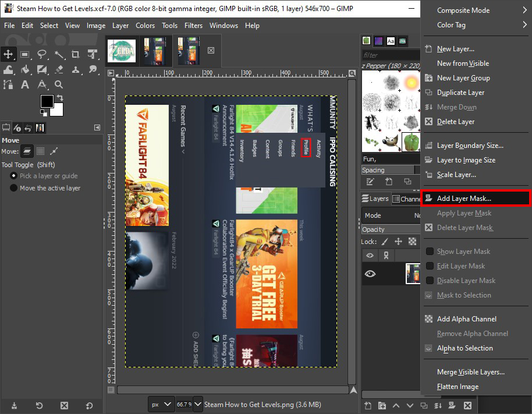Open the zoom percentage dropdown

coord(197,404)
